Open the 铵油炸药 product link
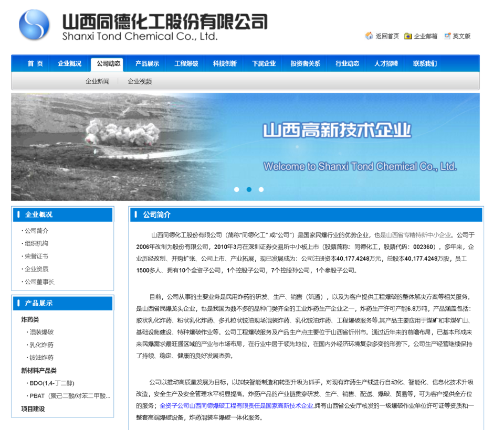The height and width of the screenshot is (430, 504). tap(41, 358)
